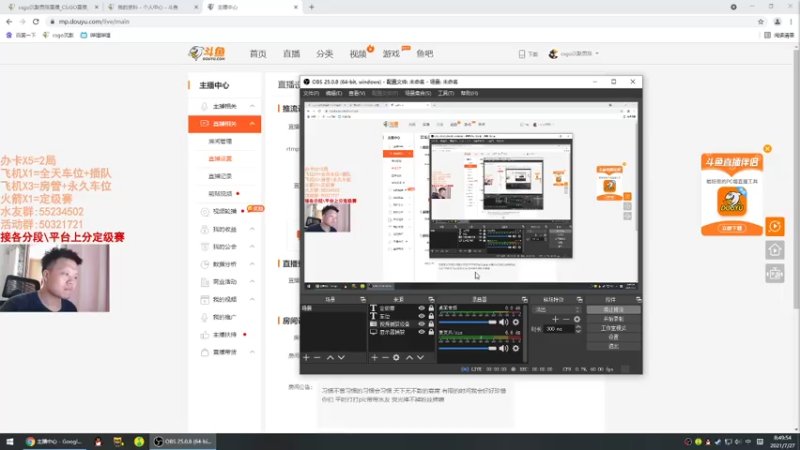This screenshot has width=800, height=450.
Task: Expand the last sidebar section chevron
Action: 252,352
